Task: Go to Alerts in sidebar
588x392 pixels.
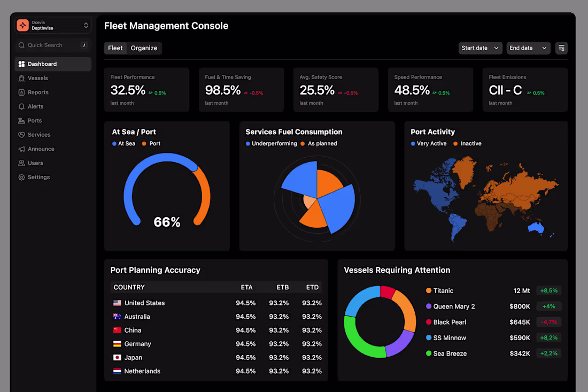Action: (x=53, y=106)
